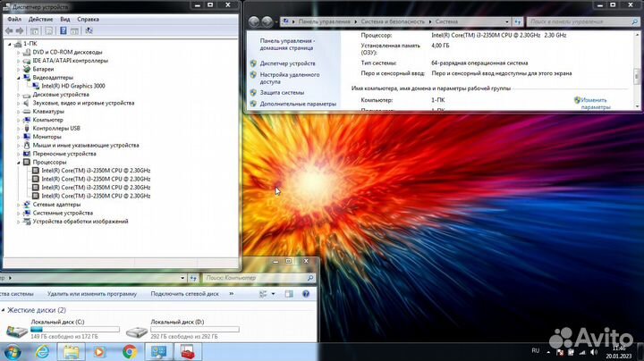The width and height of the screenshot is (644, 361).
Task: Open address bar history dropdown in System window
Action: (x=507, y=21)
